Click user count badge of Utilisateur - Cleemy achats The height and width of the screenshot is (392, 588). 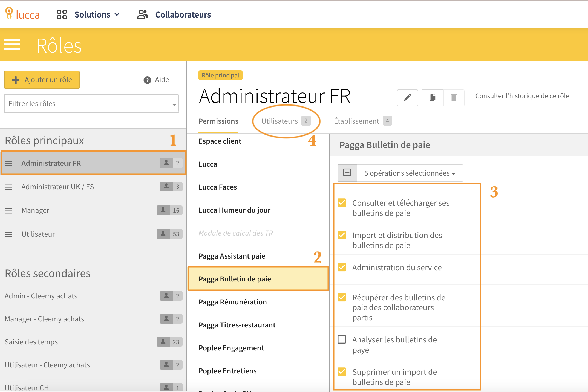point(171,365)
